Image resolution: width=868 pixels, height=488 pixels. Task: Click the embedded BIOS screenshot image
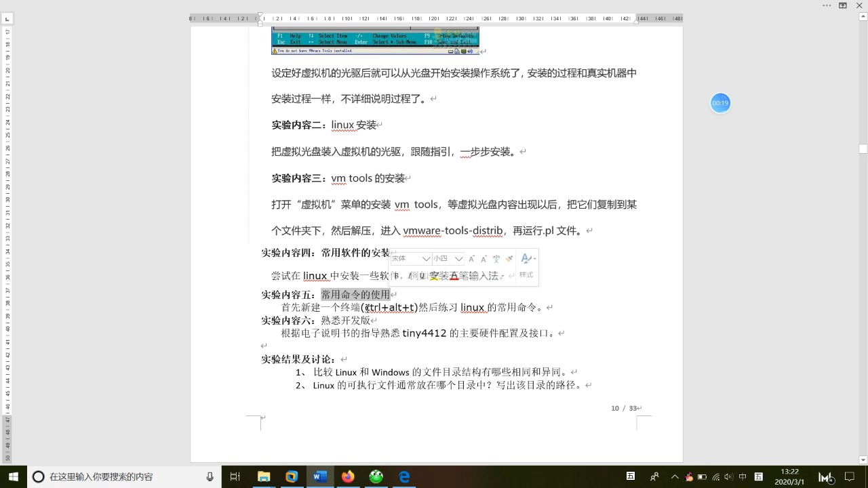tap(375, 41)
